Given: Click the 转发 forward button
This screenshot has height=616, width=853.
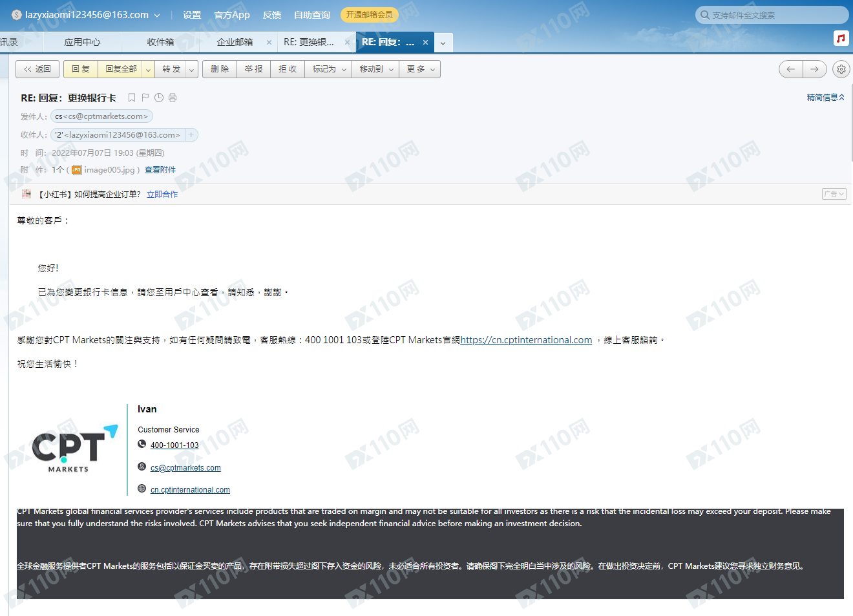Looking at the screenshot, I should [x=171, y=69].
